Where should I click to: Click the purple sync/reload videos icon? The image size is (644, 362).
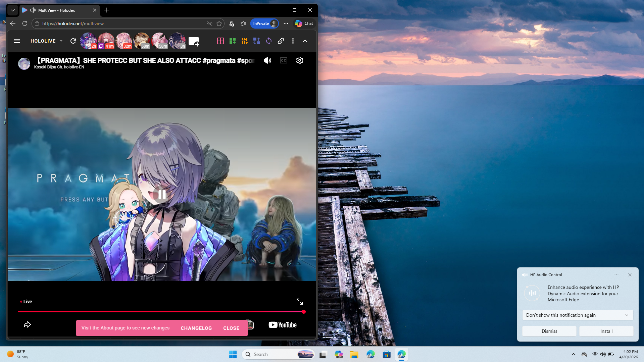click(269, 41)
